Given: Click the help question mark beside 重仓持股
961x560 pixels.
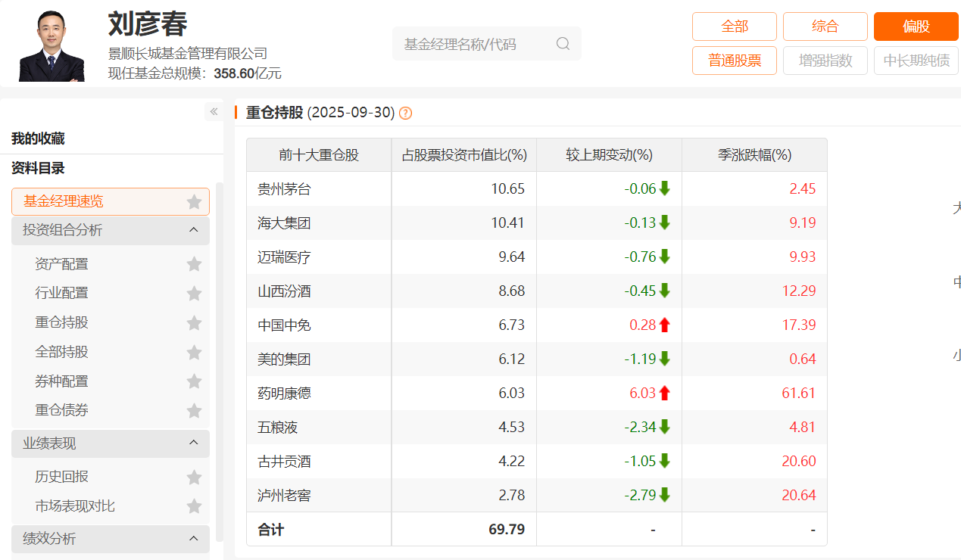Looking at the screenshot, I should [x=405, y=114].
